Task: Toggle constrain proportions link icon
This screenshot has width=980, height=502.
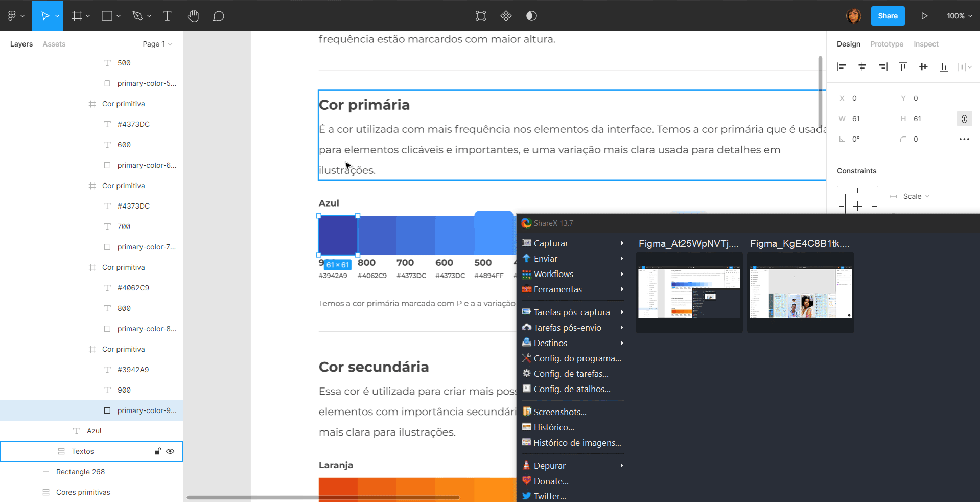Action: pyautogui.click(x=964, y=119)
